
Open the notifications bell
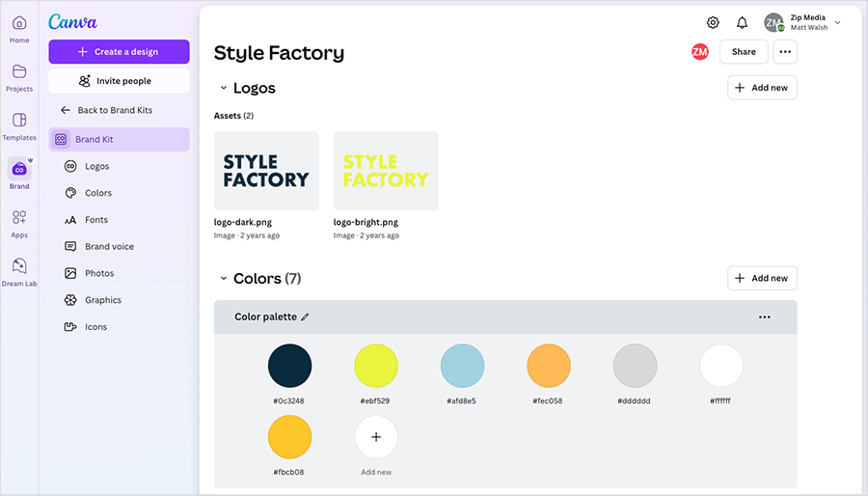click(742, 23)
